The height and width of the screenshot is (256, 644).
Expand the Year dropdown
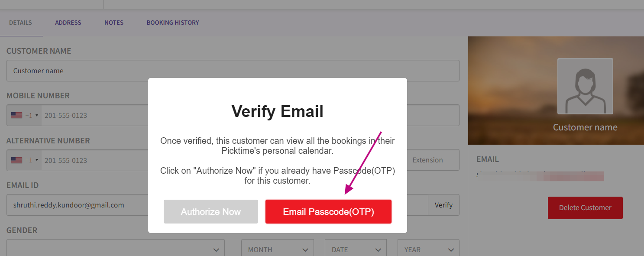tap(428, 250)
